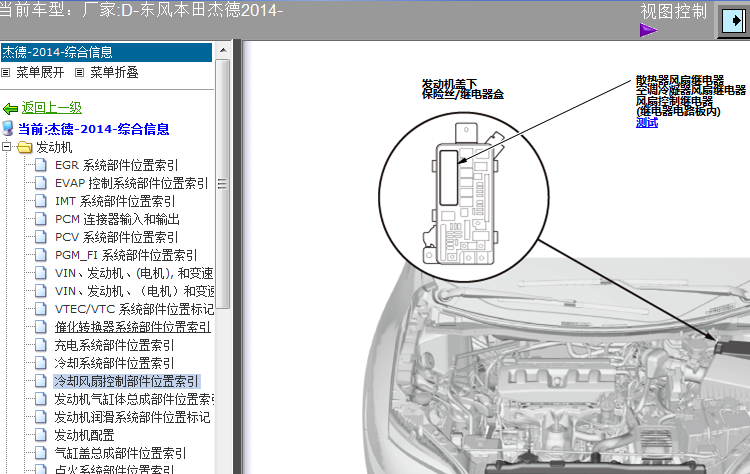The height and width of the screenshot is (474, 750).
Task: Click 杰德-2014-综合信息 blue header bar
Action: coord(106,52)
